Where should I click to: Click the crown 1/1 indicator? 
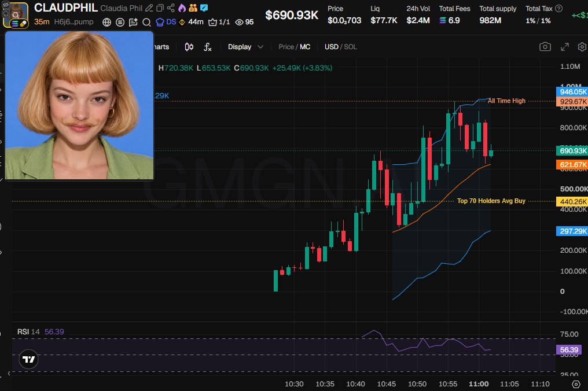(219, 22)
